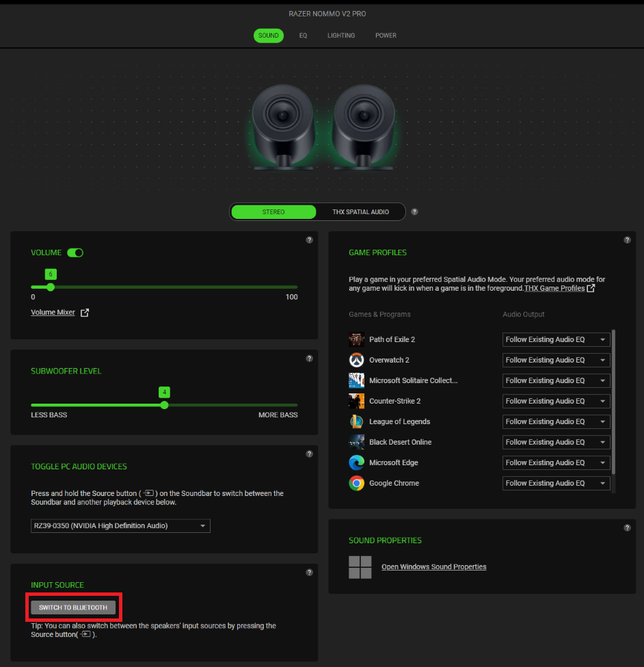The width and height of the screenshot is (644, 667).
Task: Open the playback device dropdown
Action: pyautogui.click(x=120, y=525)
